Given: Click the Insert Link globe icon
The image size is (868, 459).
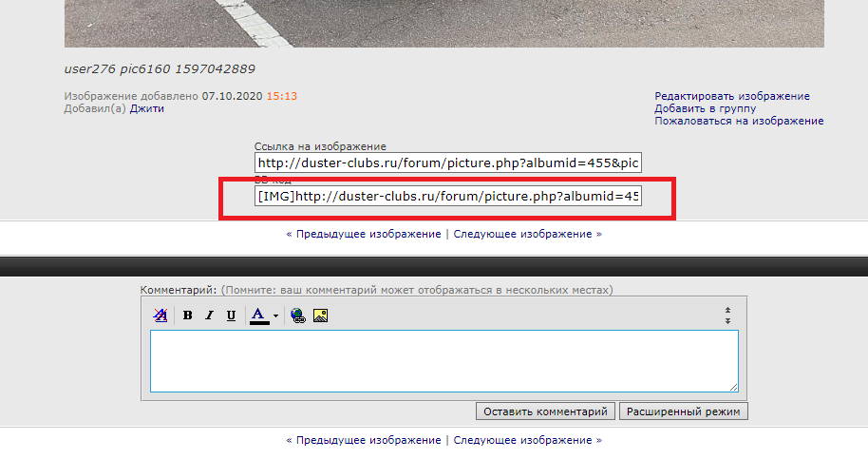Looking at the screenshot, I should [299, 316].
